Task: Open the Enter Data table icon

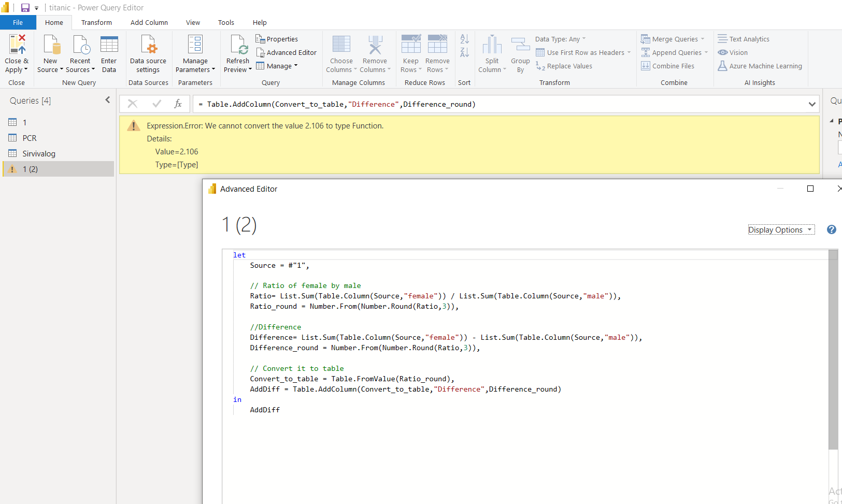Action: [109, 45]
